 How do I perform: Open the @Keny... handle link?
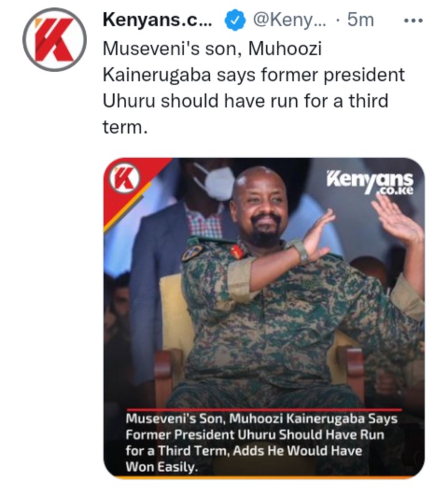289,20
